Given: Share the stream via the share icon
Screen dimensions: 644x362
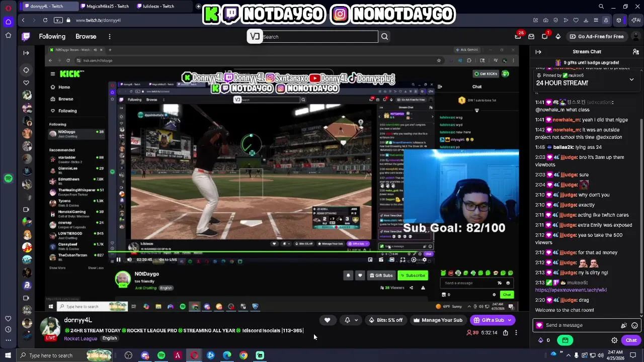Looking at the screenshot, I should coord(506,333).
